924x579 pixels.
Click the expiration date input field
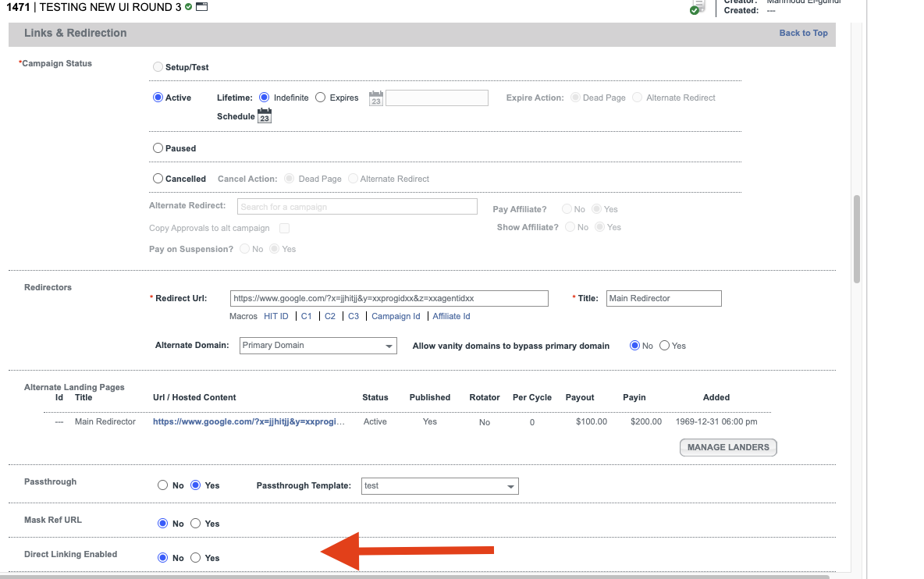tap(437, 98)
